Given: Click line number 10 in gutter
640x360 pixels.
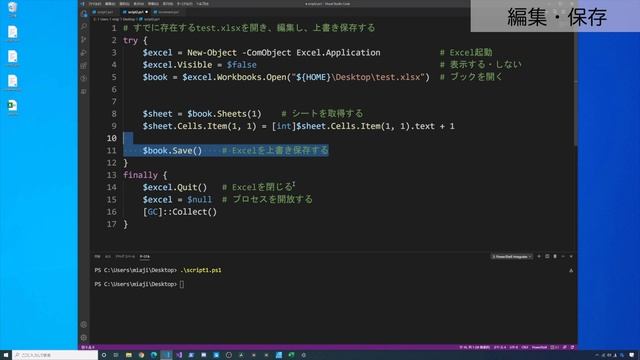Looking at the screenshot, I should click(x=111, y=138).
